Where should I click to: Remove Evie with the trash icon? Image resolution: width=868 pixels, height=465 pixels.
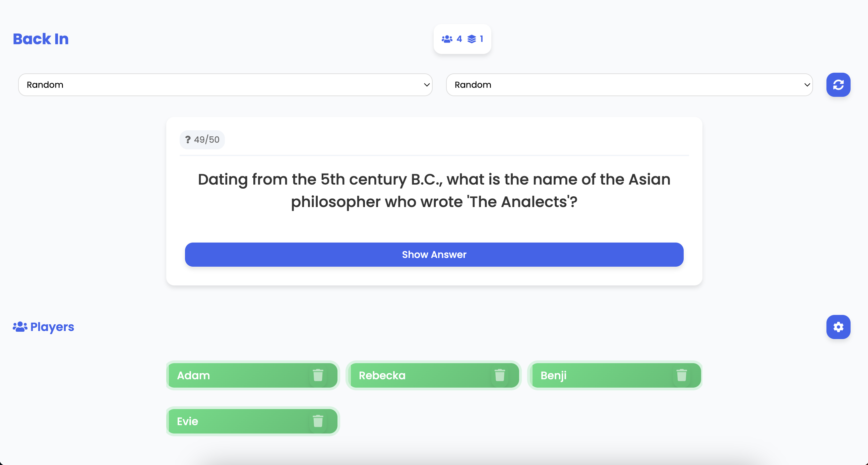click(x=318, y=421)
